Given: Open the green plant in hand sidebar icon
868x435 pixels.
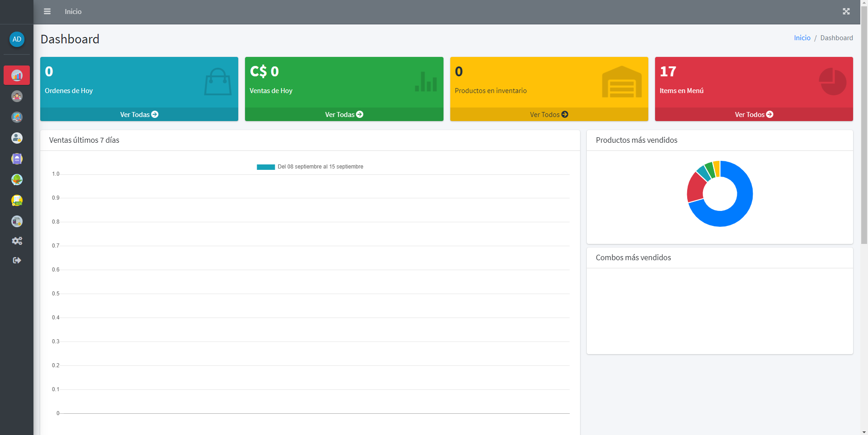Looking at the screenshot, I should [17, 180].
